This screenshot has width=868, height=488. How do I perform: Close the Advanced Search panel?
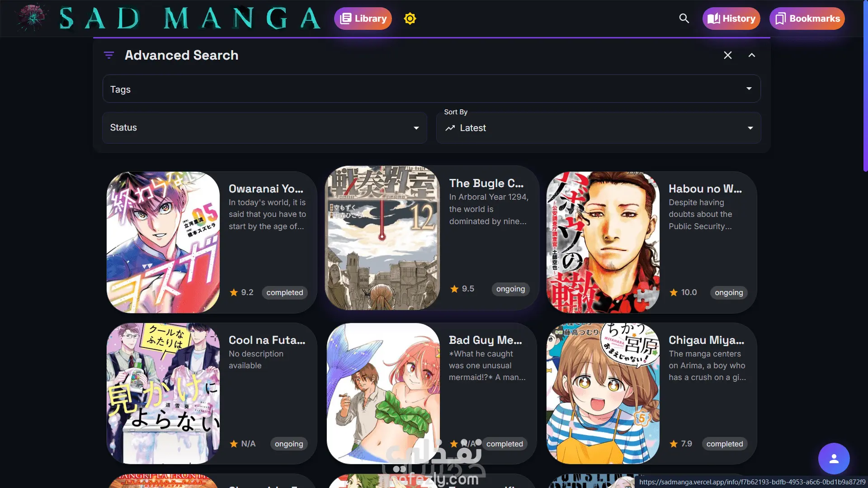[x=727, y=55]
